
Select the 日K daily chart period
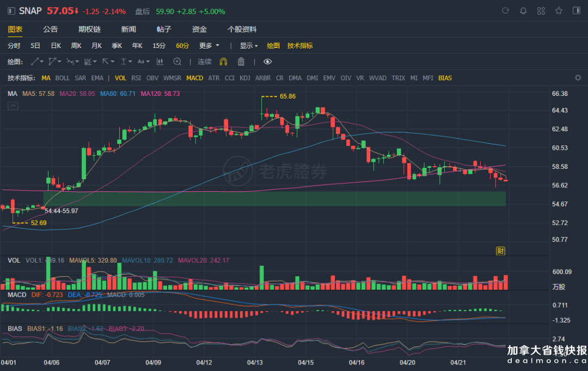56,46
